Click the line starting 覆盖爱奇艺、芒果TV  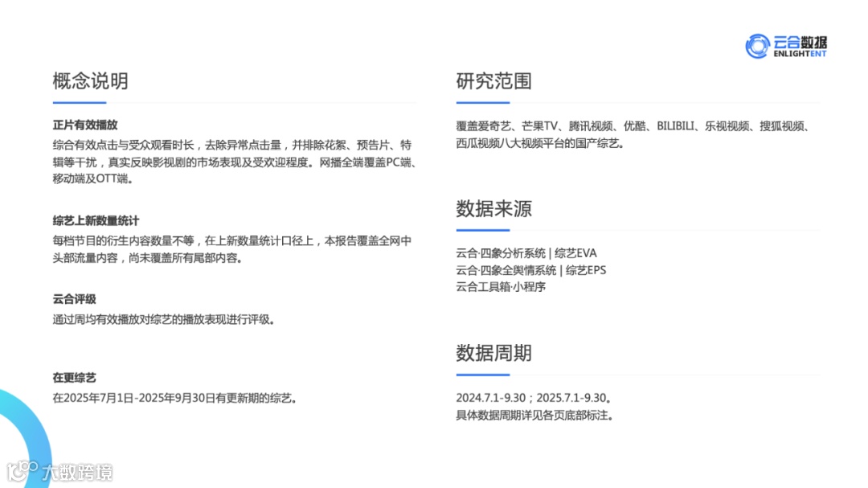point(634,126)
